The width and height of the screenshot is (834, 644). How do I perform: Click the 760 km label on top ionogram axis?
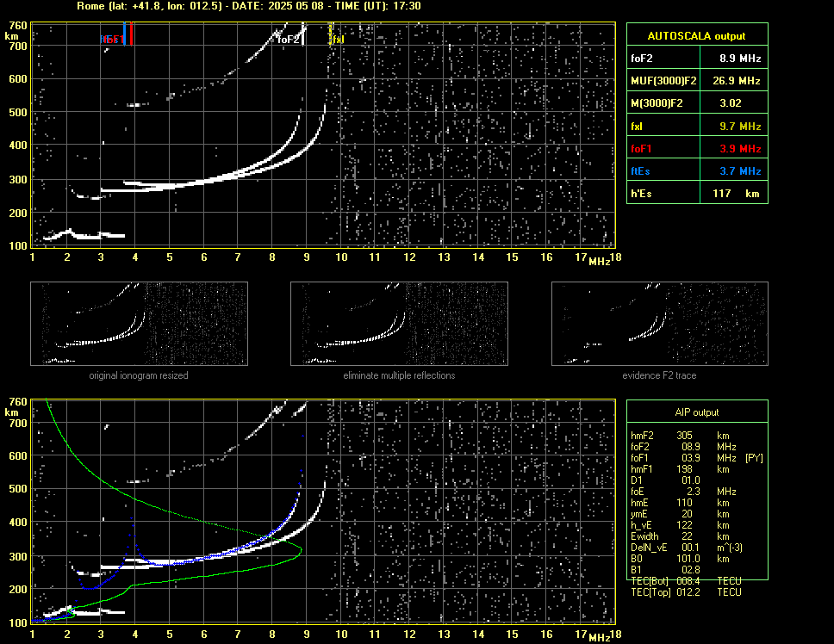[18, 26]
